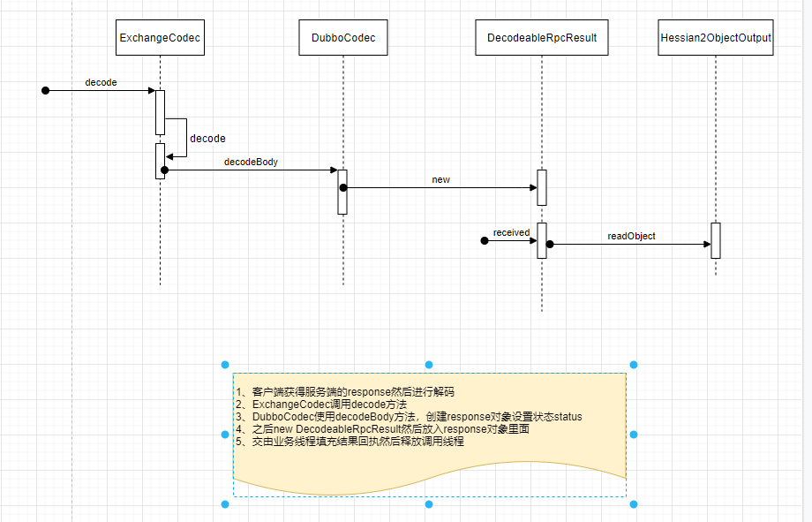This screenshot has height=522, width=812.
Task: Grab the note's middle-left selection handle
Action: point(225,435)
